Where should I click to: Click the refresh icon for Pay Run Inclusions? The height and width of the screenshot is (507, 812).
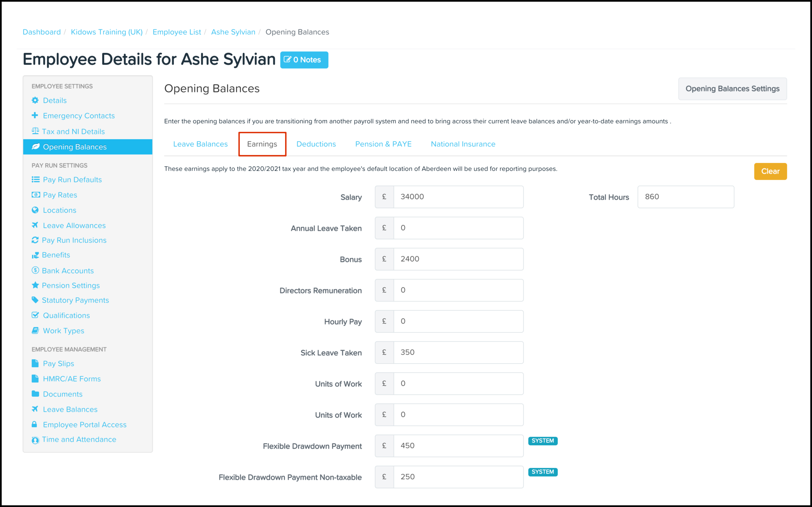(35, 240)
